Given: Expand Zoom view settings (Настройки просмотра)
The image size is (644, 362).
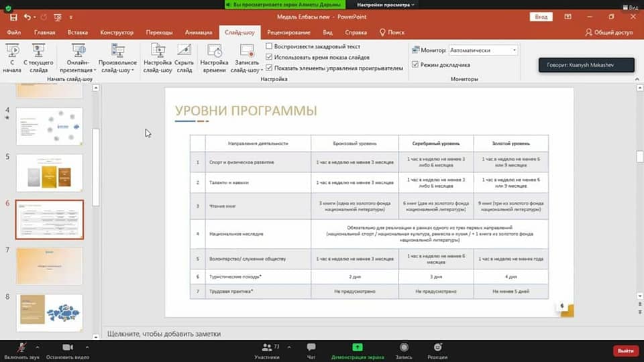Looking at the screenshot, I should [x=385, y=5].
